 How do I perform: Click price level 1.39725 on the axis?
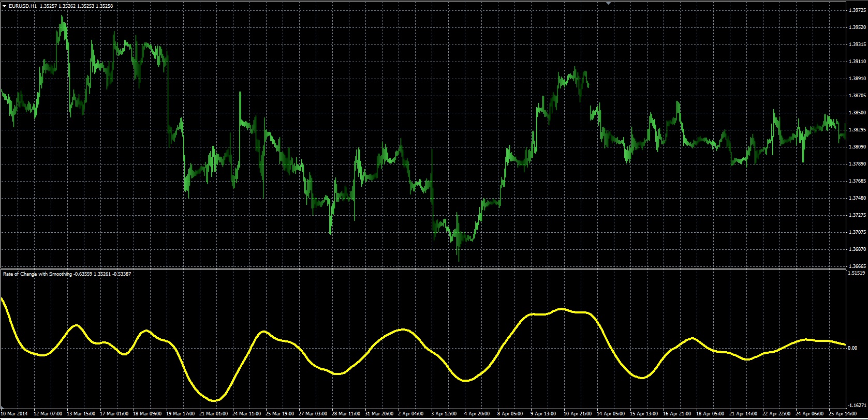[x=857, y=10]
